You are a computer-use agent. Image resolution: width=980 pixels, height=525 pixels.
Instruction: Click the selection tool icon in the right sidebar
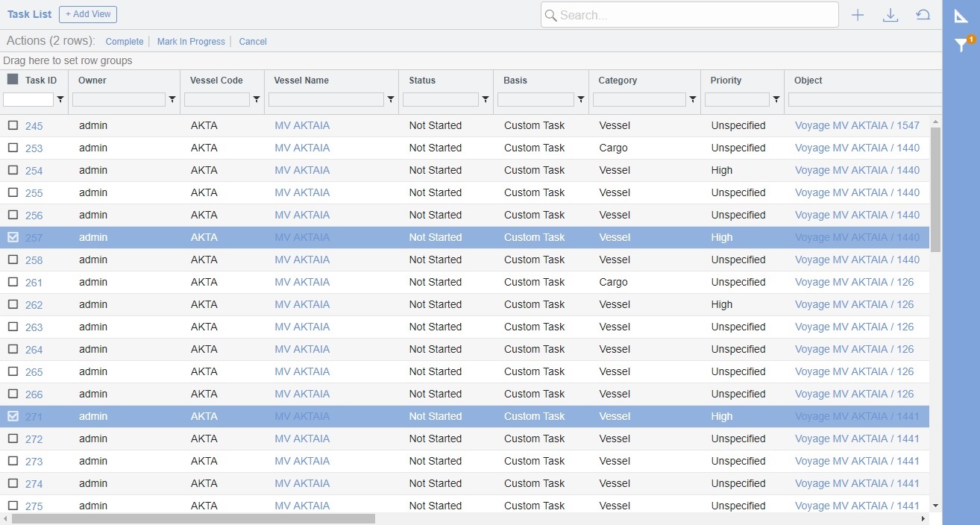coord(961,15)
